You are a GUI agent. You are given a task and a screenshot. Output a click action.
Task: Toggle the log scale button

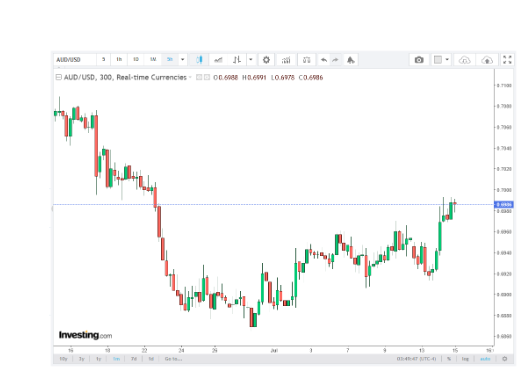pos(465,359)
